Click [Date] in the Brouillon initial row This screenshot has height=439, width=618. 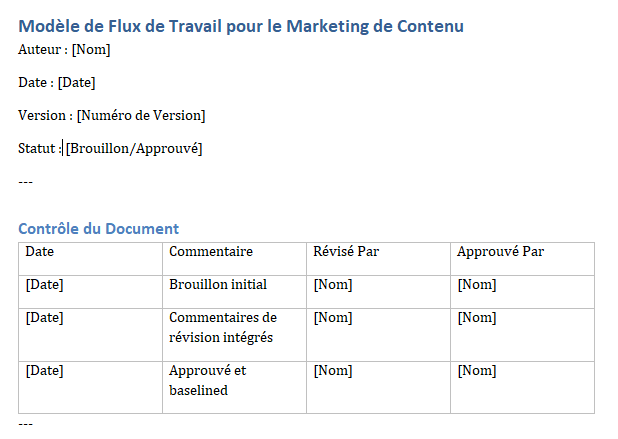pyautogui.click(x=45, y=285)
